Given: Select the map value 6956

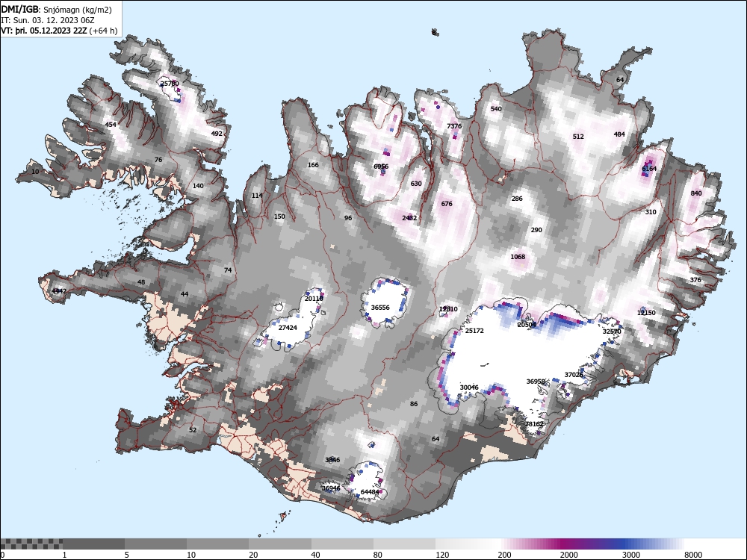Looking at the screenshot, I should click(381, 167).
